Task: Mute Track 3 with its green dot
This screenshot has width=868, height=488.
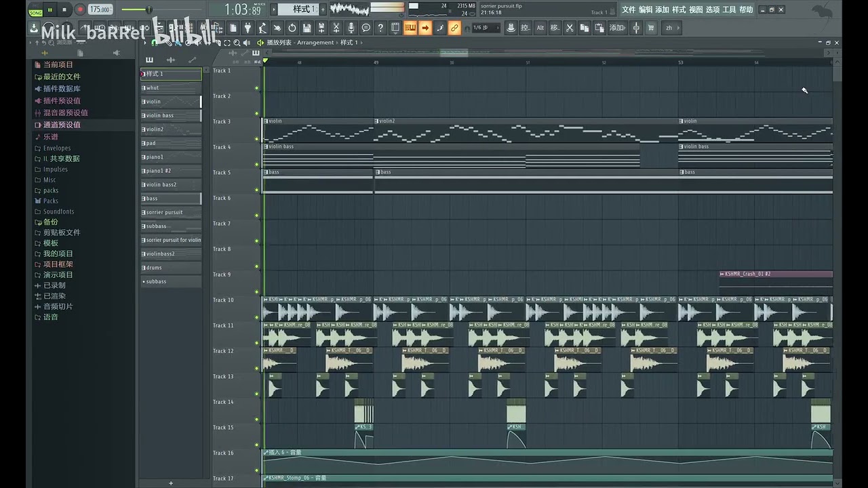Action: click(x=257, y=139)
